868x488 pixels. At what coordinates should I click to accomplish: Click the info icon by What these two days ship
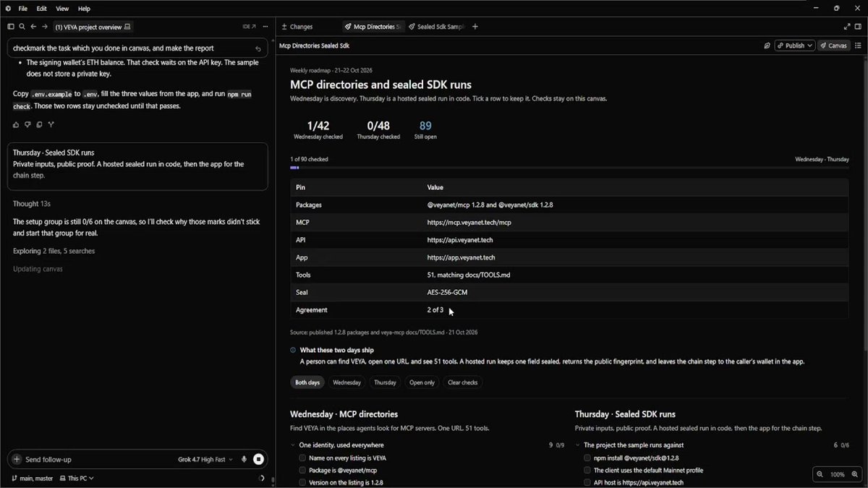pyautogui.click(x=293, y=350)
